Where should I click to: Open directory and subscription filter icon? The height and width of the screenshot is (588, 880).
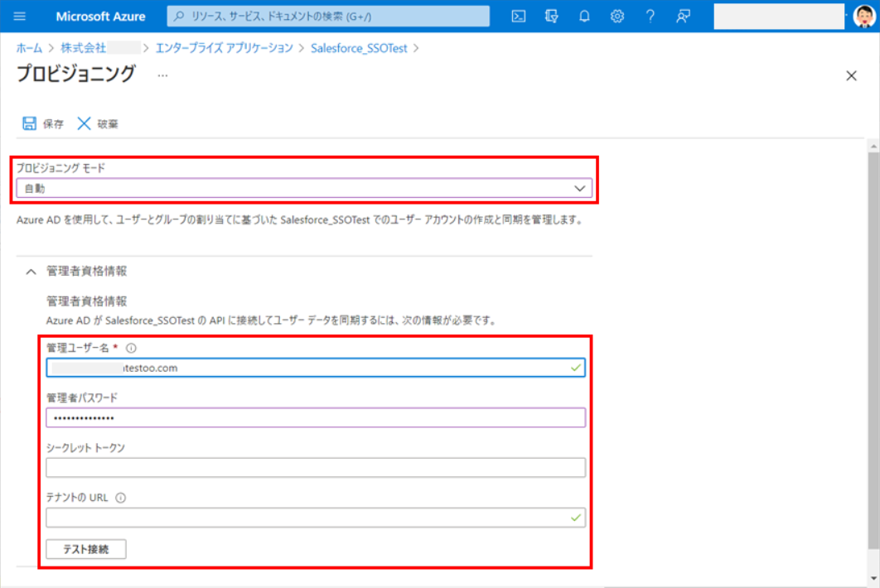click(x=551, y=17)
